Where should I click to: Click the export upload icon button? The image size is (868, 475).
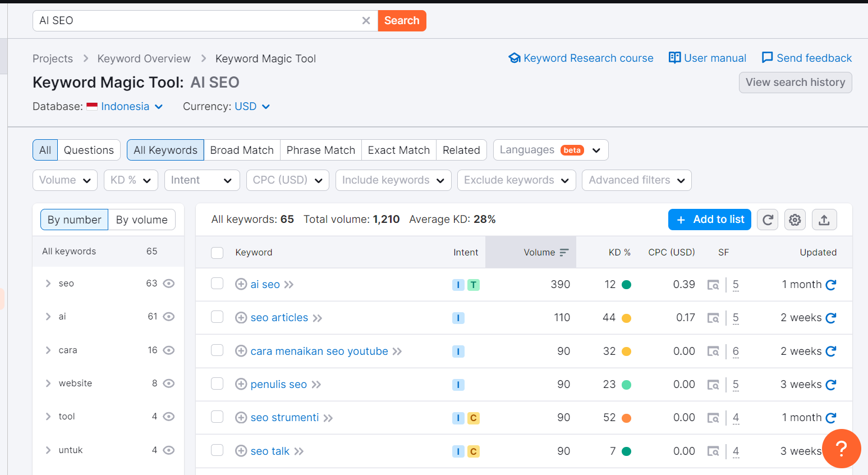(x=824, y=220)
